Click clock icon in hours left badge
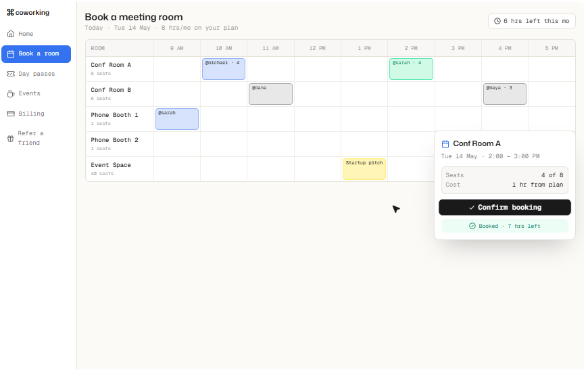The image size is (588, 374). click(497, 21)
